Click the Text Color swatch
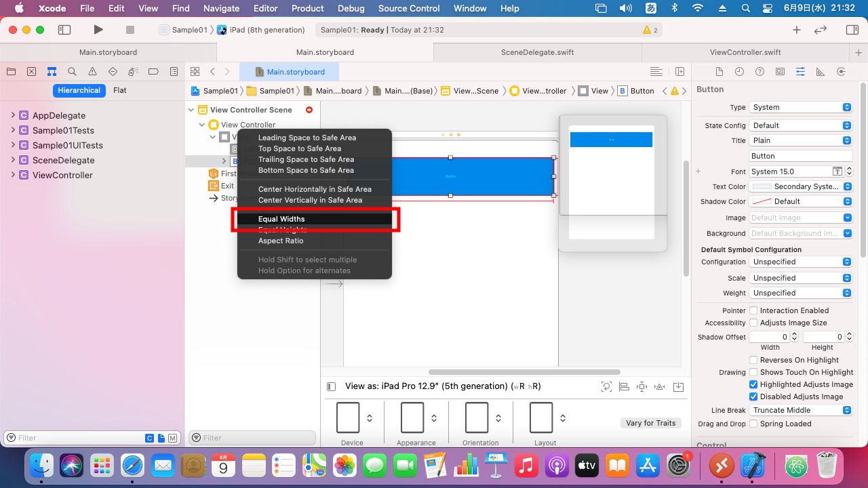868x488 pixels. click(x=762, y=186)
